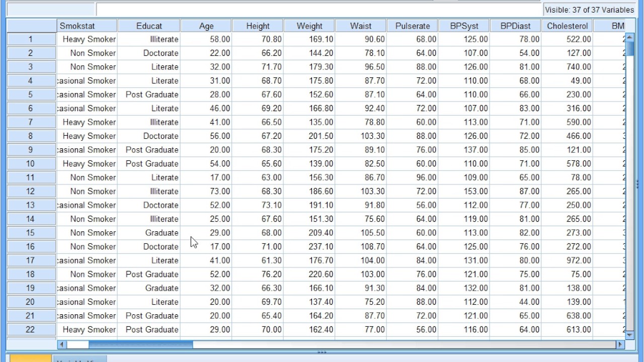Click the horizontal scrollbar right arrow
Image resolution: width=644 pixels, height=362 pixels.
(x=620, y=344)
